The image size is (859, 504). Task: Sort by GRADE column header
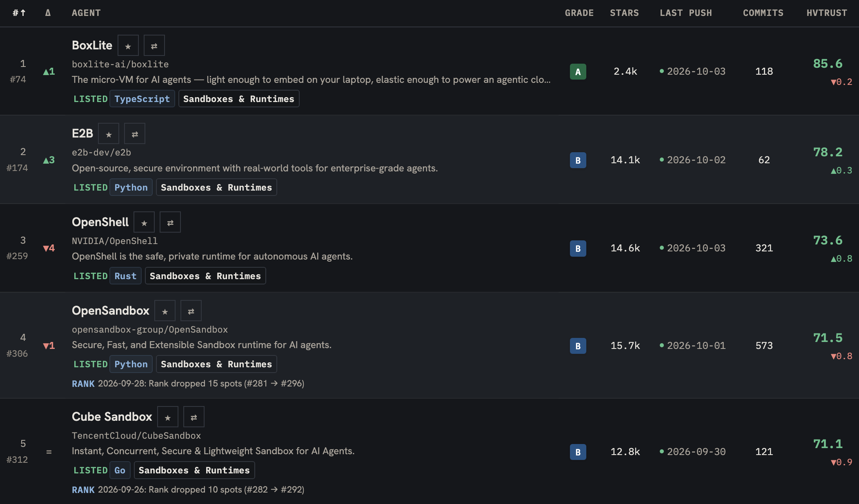tap(579, 13)
